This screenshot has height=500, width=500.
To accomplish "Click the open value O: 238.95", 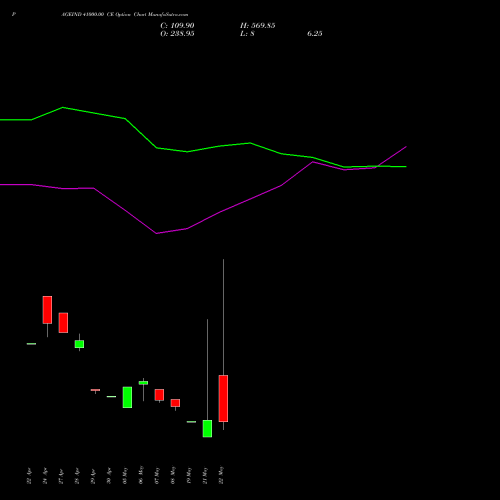I will 177,34.
